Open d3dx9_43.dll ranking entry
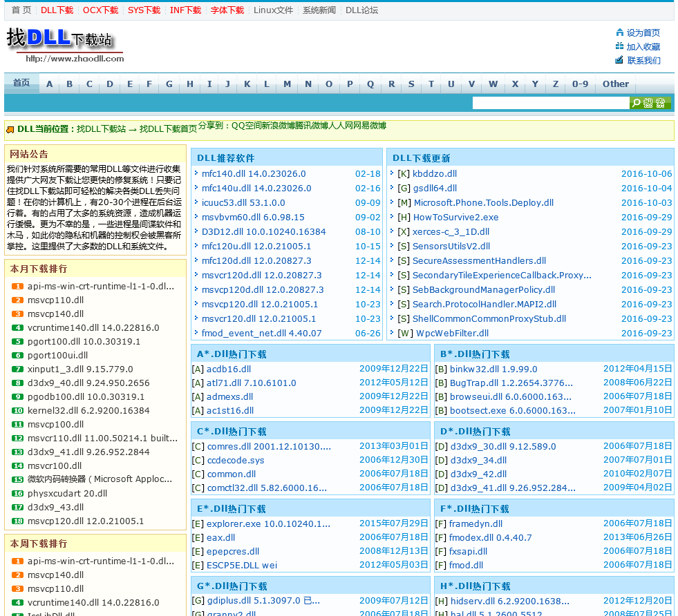The height and width of the screenshot is (616, 678). [x=55, y=507]
